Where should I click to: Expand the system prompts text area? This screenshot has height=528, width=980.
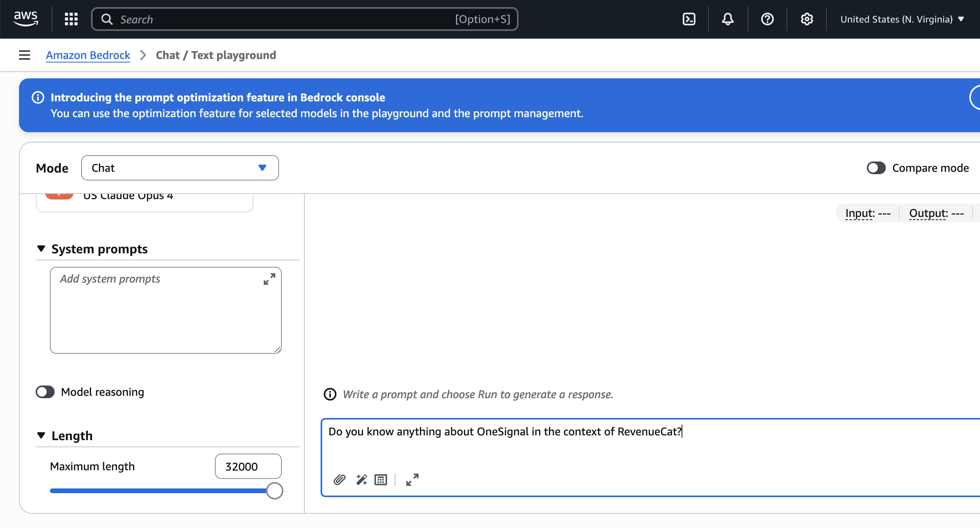coord(270,279)
